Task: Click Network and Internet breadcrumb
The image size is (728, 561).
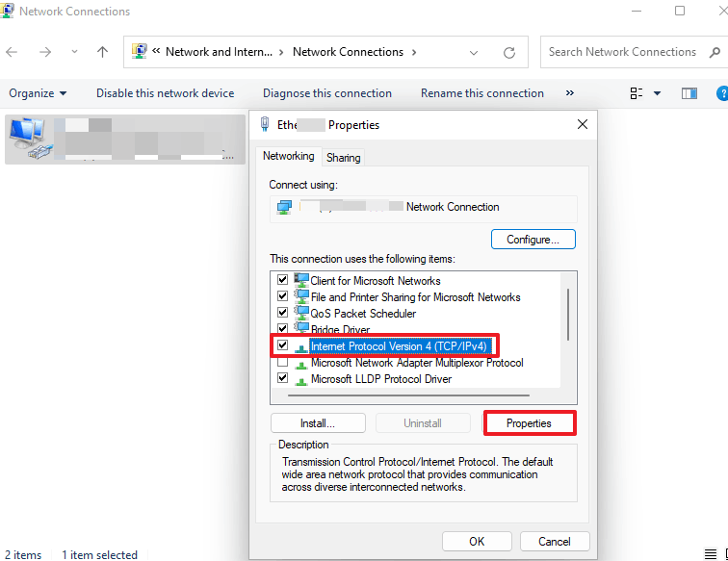Action: pyautogui.click(x=219, y=52)
